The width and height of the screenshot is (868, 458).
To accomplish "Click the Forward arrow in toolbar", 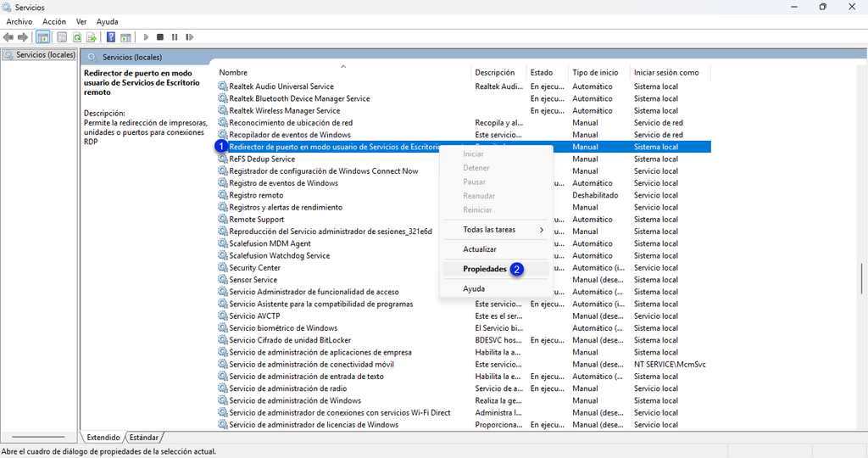I will 23,37.
